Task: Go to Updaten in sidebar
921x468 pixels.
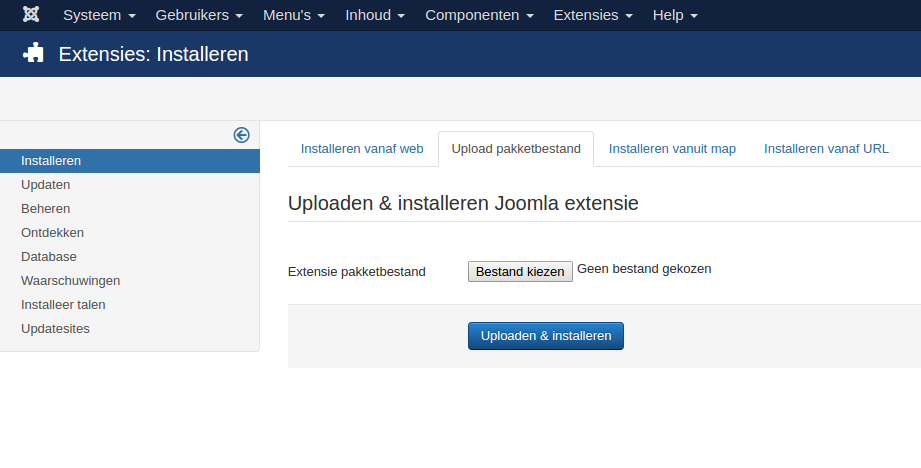Action: (x=46, y=185)
